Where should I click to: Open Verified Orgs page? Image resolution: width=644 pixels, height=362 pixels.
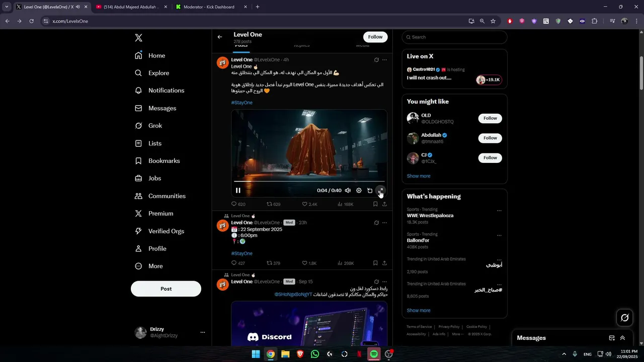159,231
